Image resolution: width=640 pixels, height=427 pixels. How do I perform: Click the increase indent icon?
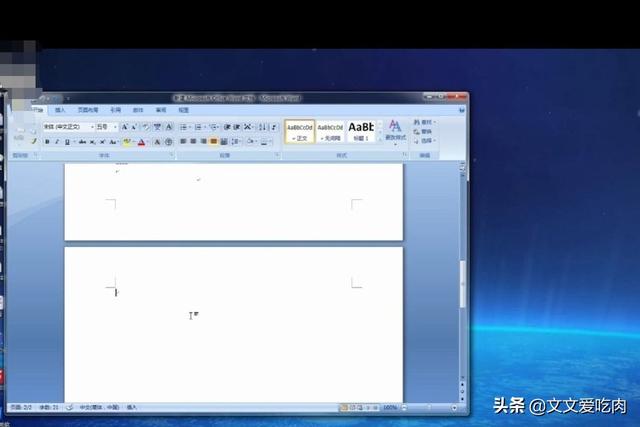click(x=236, y=127)
